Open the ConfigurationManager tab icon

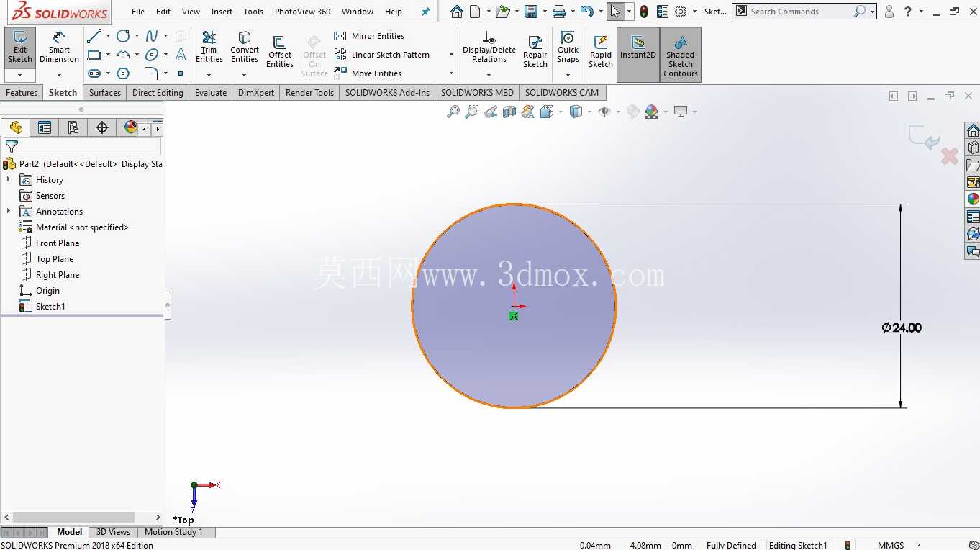coord(73,127)
